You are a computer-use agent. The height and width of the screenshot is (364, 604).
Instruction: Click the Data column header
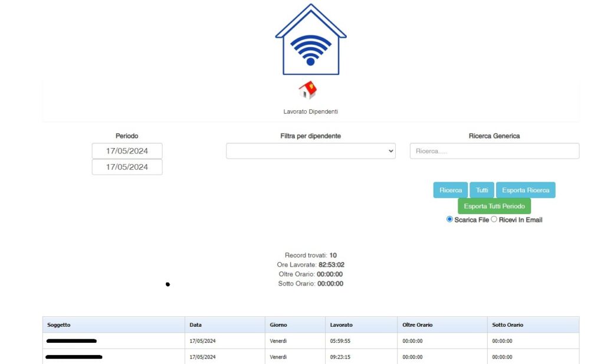pyautogui.click(x=195, y=325)
